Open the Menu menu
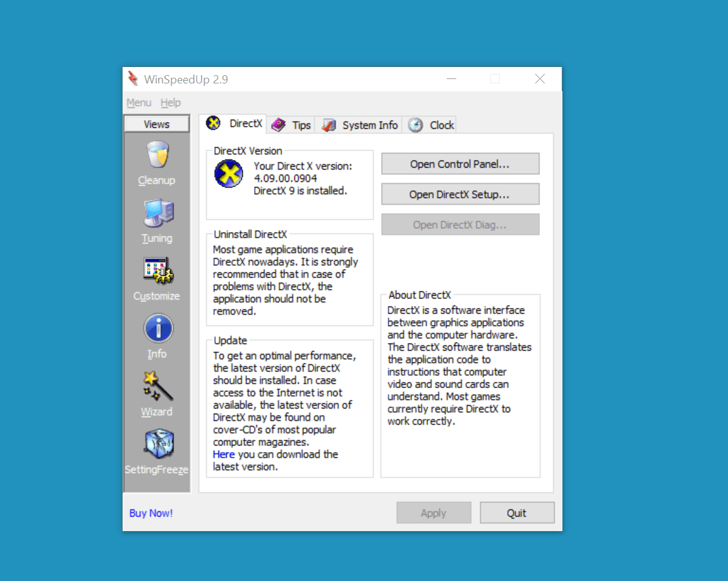The height and width of the screenshot is (581, 728). 139,102
